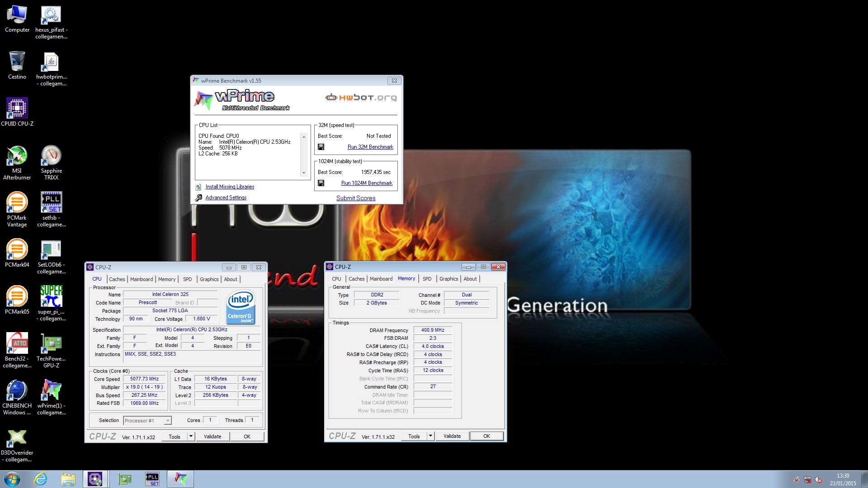Image resolution: width=868 pixels, height=488 pixels.
Task: Switch to Mainboard tab in left CPU-Z
Action: (142, 279)
